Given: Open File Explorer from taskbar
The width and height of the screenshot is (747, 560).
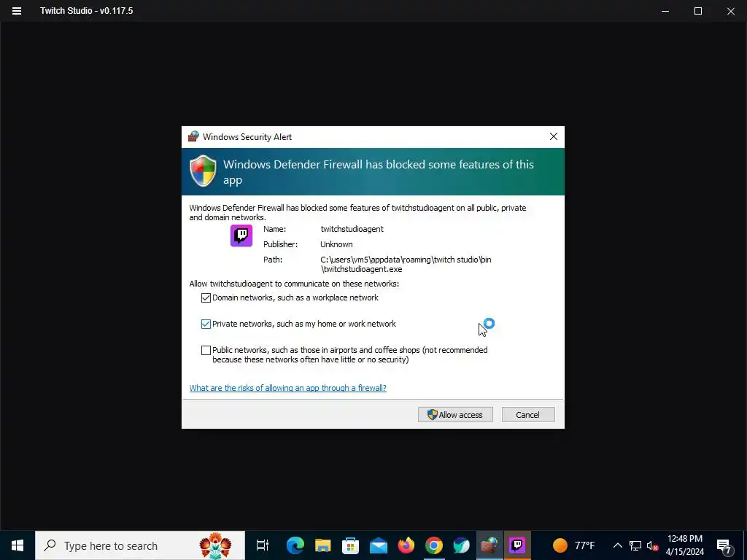Looking at the screenshot, I should [323, 545].
